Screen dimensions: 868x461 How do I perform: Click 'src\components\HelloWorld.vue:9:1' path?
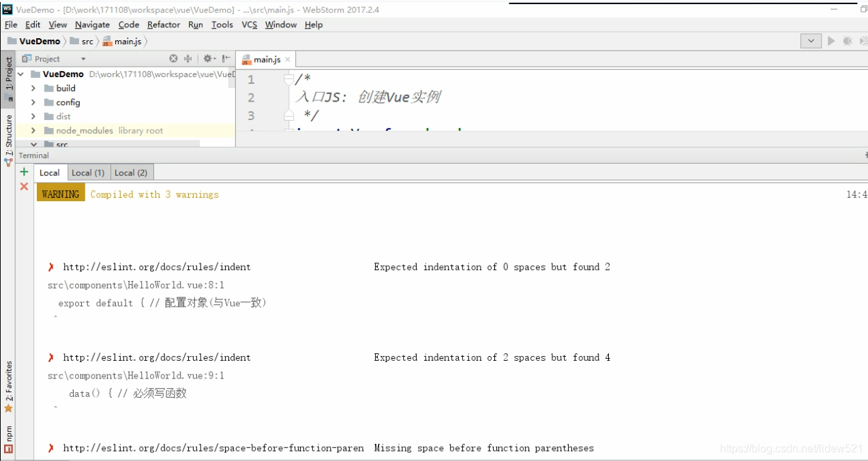point(136,376)
